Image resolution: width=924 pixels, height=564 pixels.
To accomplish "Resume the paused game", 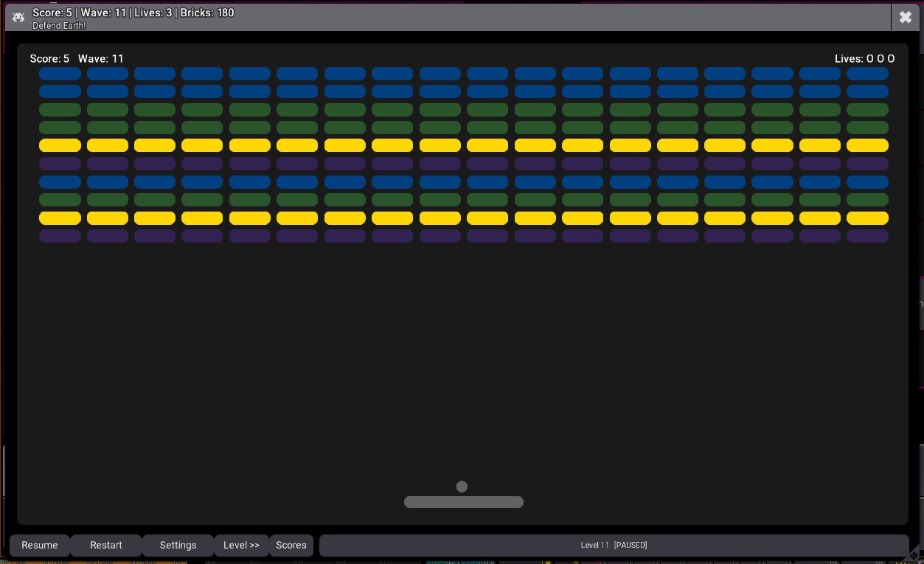I will coord(40,546).
